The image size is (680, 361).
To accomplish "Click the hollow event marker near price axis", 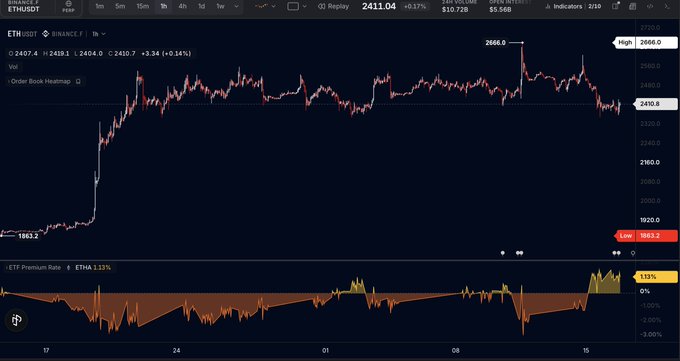I will pyautogui.click(x=633, y=253).
